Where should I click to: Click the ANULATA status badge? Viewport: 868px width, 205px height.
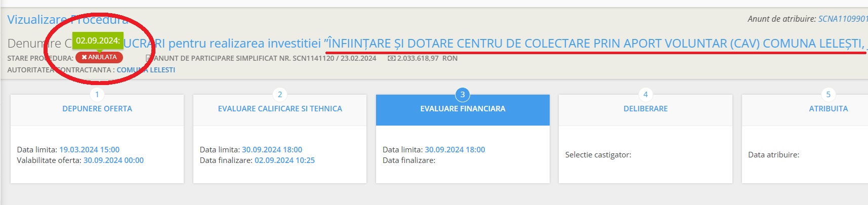(x=99, y=57)
